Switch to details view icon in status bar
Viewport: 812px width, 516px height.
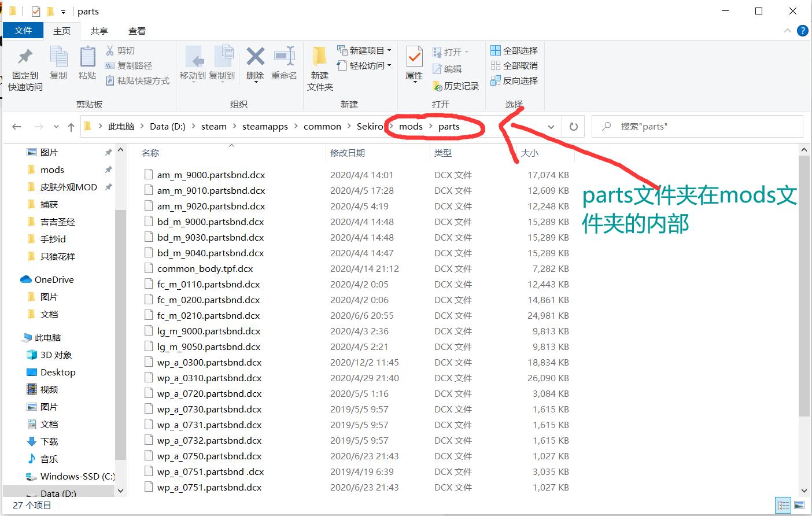click(784, 506)
